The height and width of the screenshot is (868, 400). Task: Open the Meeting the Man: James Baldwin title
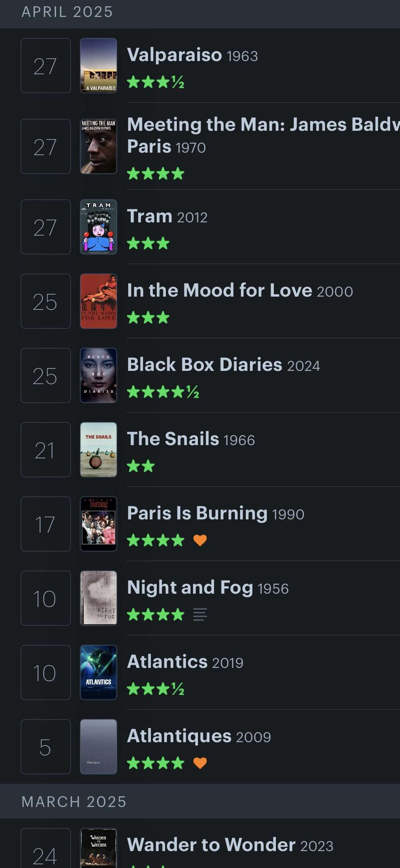(263, 135)
